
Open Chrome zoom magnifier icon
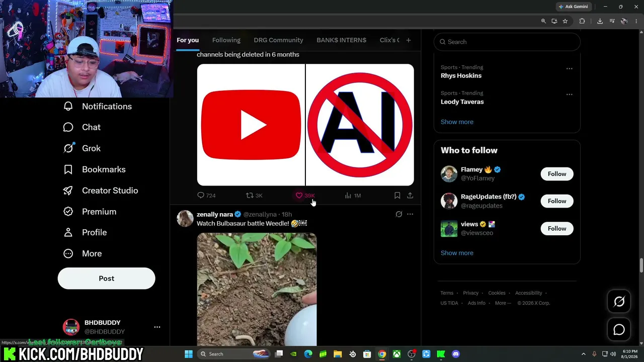[543, 21]
